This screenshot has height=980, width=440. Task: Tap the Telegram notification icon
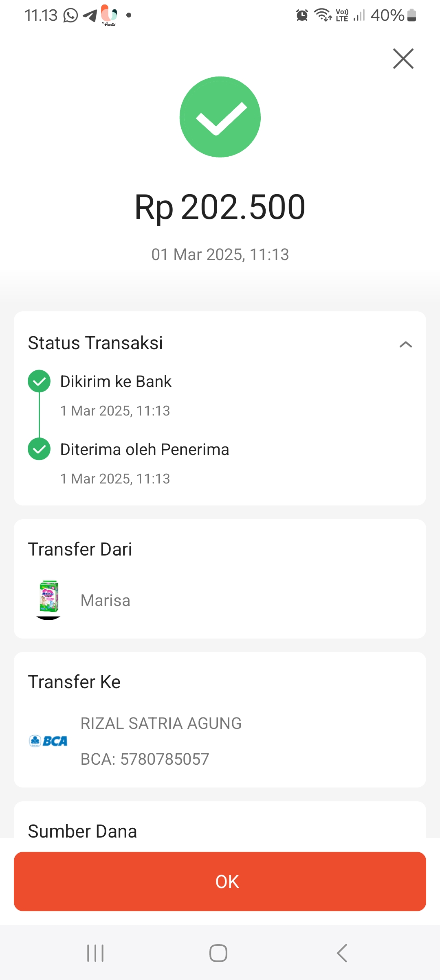pyautogui.click(x=90, y=16)
